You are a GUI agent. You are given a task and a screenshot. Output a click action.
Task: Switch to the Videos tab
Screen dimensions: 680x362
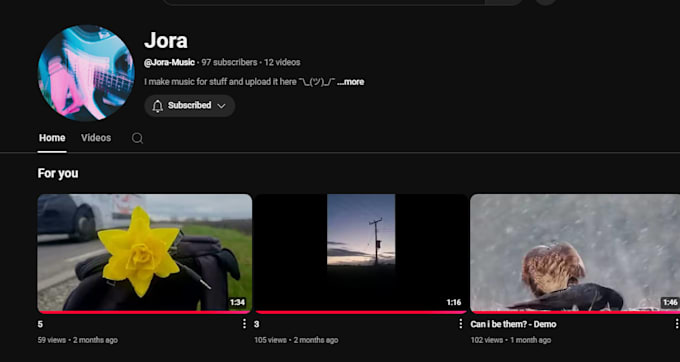[96, 138]
